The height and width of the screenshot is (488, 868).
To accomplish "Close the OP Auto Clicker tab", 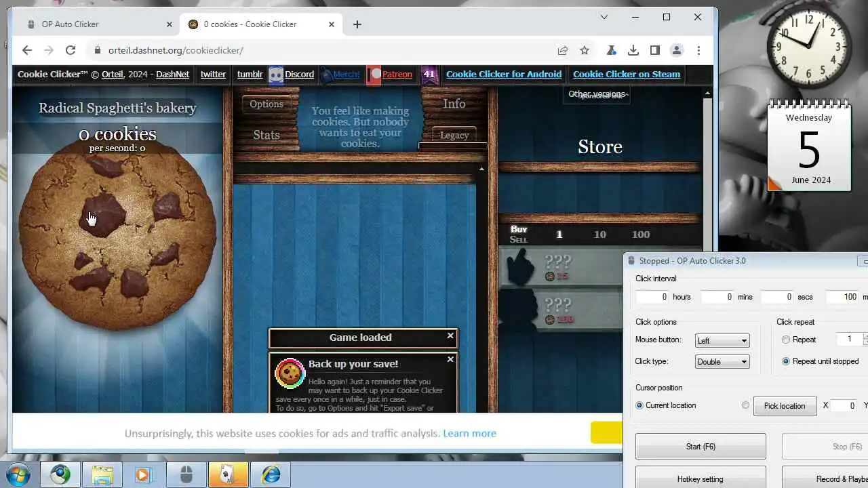I will tap(170, 24).
